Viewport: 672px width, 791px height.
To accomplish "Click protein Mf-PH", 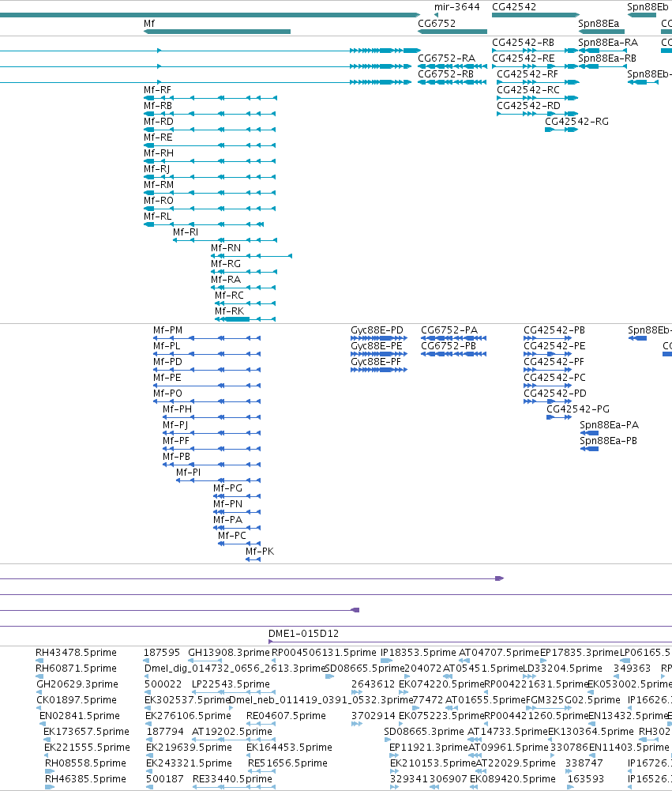I will (177, 409).
